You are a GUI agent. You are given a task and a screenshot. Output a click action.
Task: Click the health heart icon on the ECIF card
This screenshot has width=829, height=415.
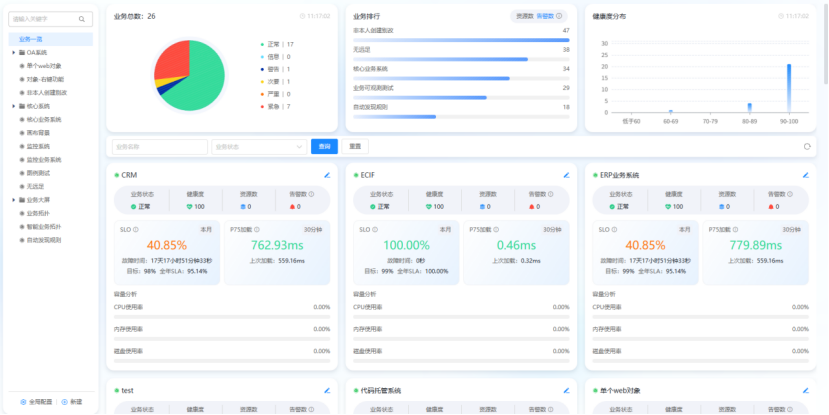pyautogui.click(x=429, y=207)
